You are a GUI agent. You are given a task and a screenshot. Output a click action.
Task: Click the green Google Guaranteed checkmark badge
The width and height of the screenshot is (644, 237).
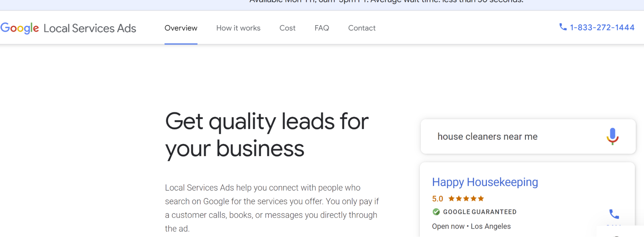pyautogui.click(x=437, y=212)
